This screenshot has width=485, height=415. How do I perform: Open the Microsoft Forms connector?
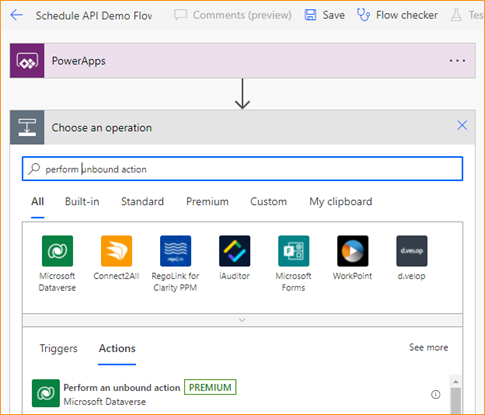(293, 251)
